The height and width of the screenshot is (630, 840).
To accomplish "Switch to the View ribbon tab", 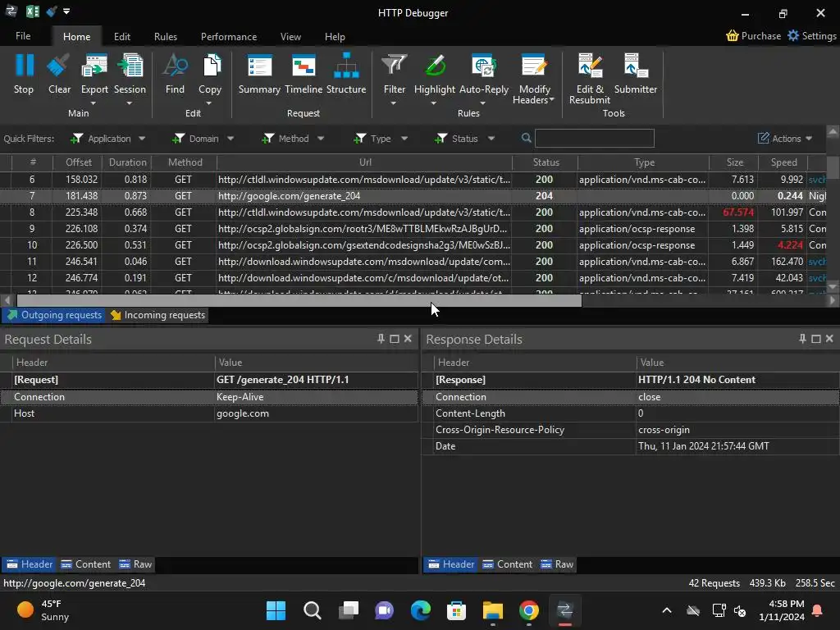I will 290,36.
